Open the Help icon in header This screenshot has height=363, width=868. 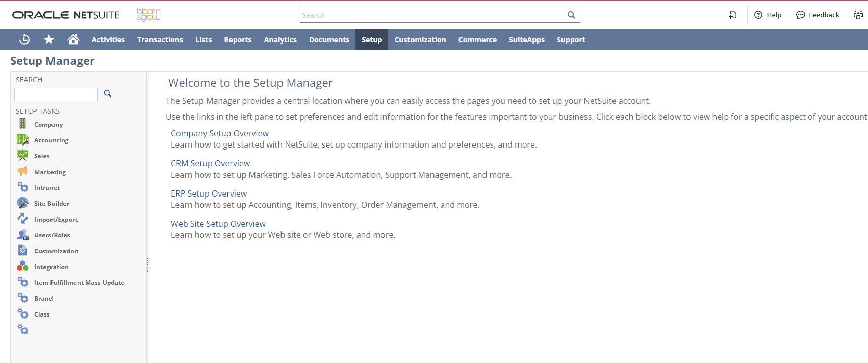758,15
